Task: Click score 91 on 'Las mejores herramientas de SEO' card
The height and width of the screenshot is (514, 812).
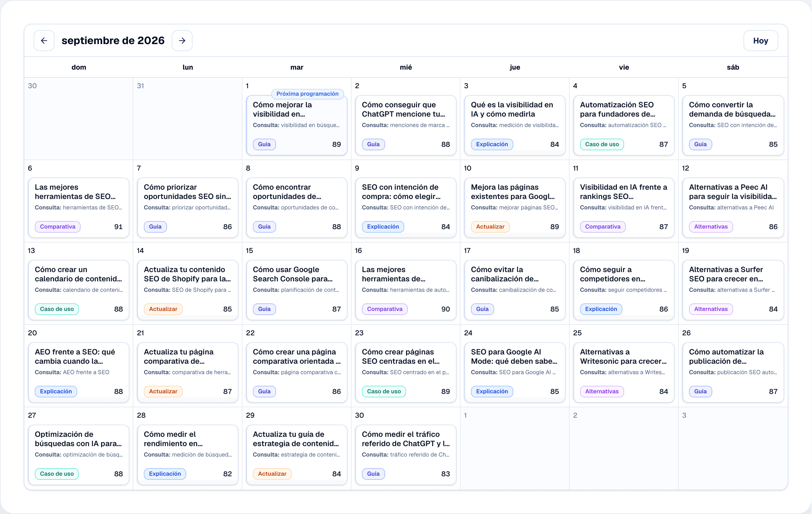Action: tap(118, 227)
